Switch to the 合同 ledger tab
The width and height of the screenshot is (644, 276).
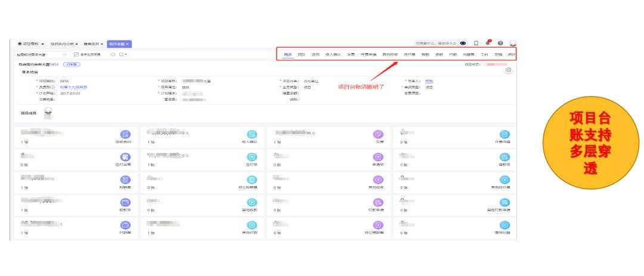point(315,54)
